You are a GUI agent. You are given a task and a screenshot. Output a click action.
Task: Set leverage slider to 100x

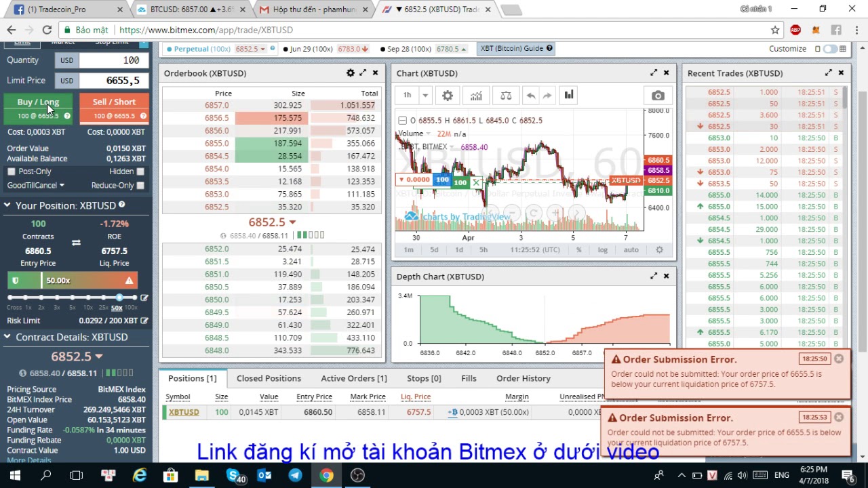134,298
